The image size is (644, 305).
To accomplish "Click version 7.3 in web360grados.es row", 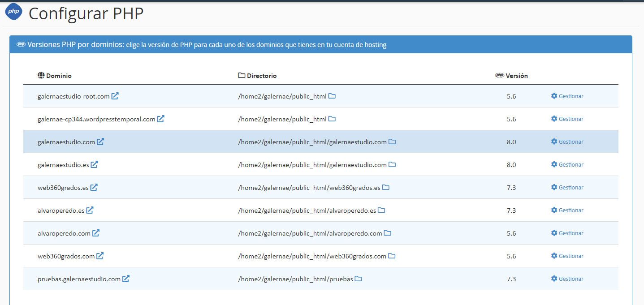I will pos(511,188).
